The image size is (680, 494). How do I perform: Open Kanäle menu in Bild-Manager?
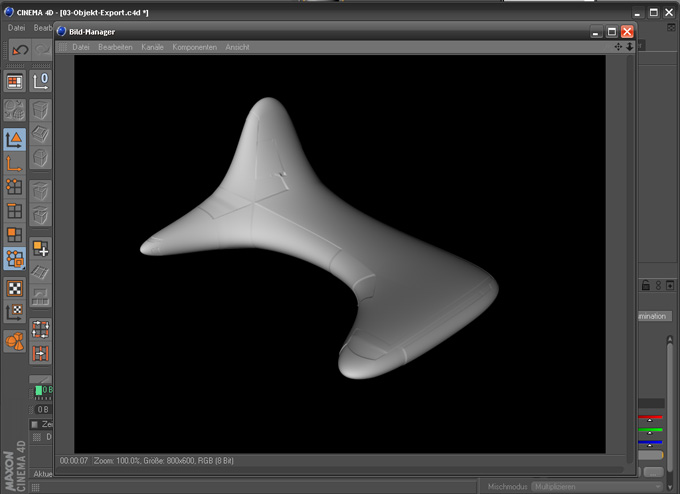point(152,47)
